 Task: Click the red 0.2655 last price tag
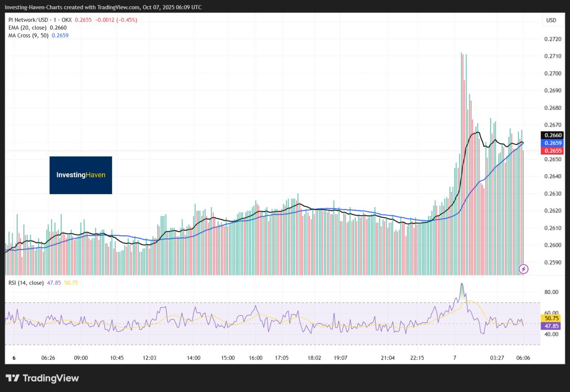click(552, 151)
